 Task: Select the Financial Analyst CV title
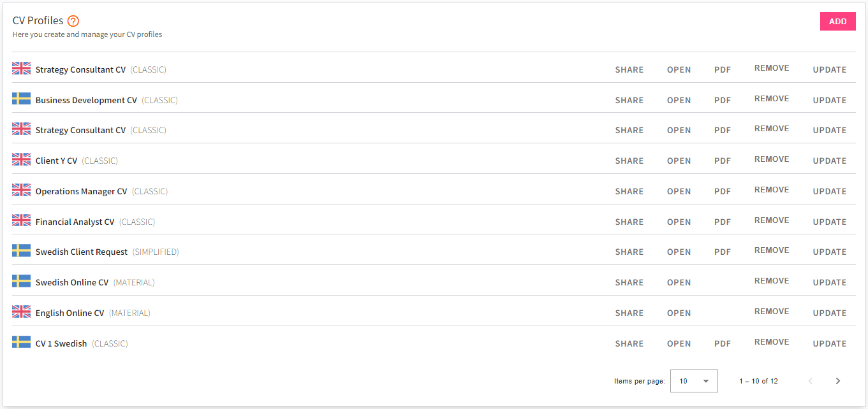75,222
